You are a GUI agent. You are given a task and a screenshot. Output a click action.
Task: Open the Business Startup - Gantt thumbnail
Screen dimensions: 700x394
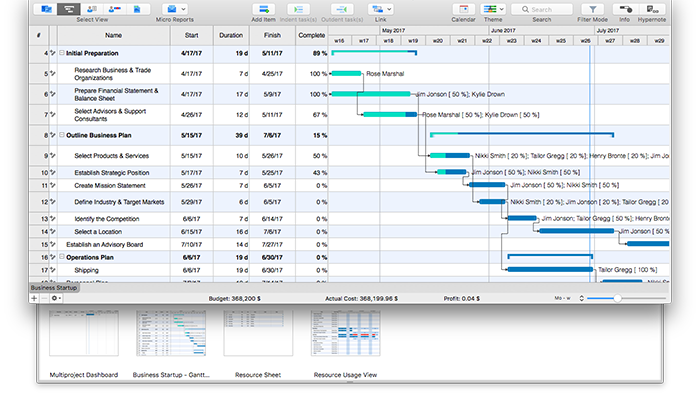pyautogui.click(x=171, y=333)
